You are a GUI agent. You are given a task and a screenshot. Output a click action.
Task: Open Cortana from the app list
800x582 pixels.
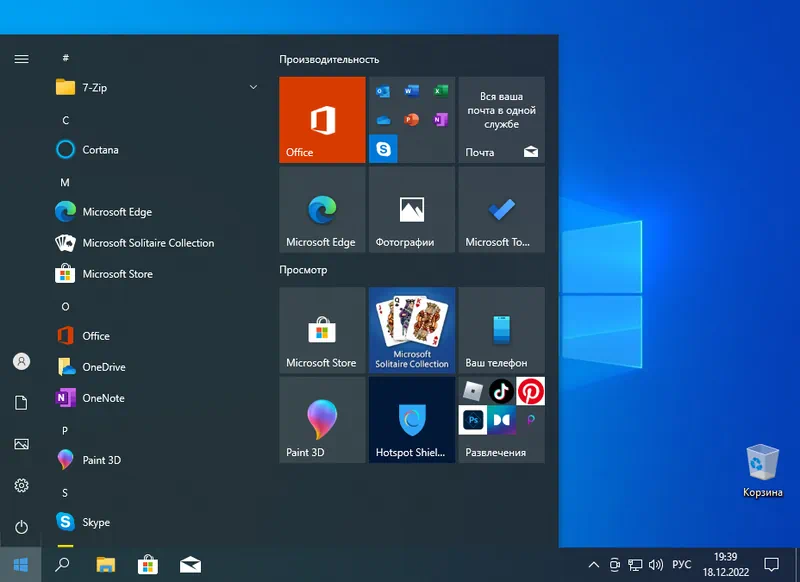point(156,150)
